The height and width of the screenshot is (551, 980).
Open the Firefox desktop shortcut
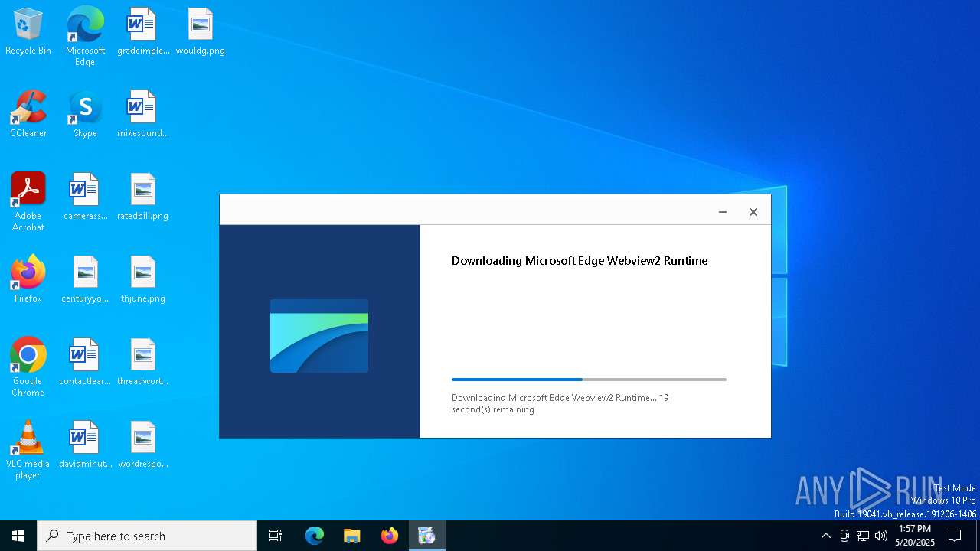pyautogui.click(x=28, y=279)
